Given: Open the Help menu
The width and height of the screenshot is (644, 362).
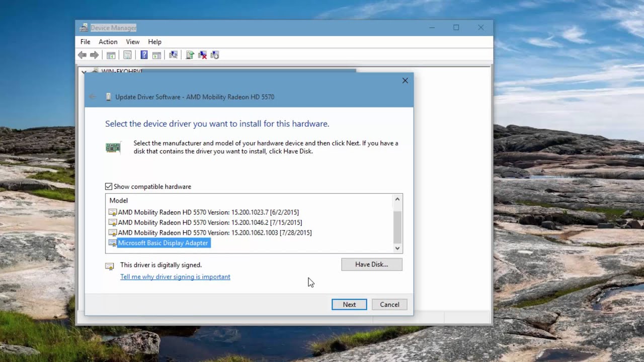Looking at the screenshot, I should tap(155, 42).
